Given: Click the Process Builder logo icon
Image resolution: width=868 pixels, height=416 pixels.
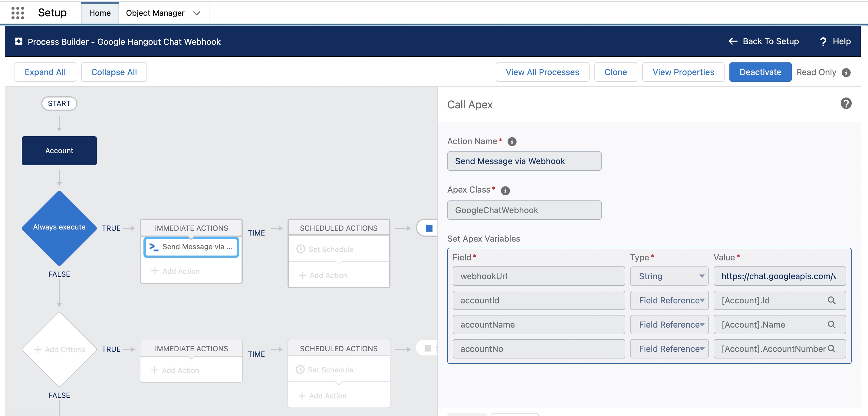Looking at the screenshot, I should 19,41.
